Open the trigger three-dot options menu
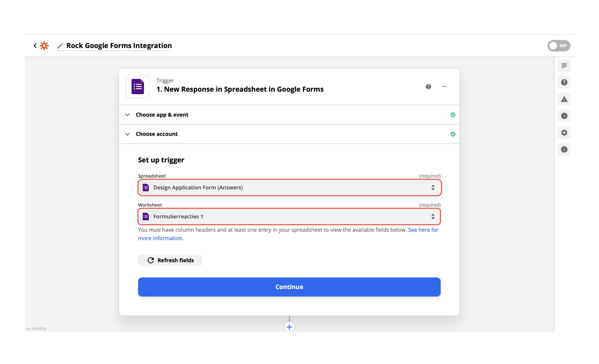This screenshot has width=599, height=364. click(x=444, y=87)
